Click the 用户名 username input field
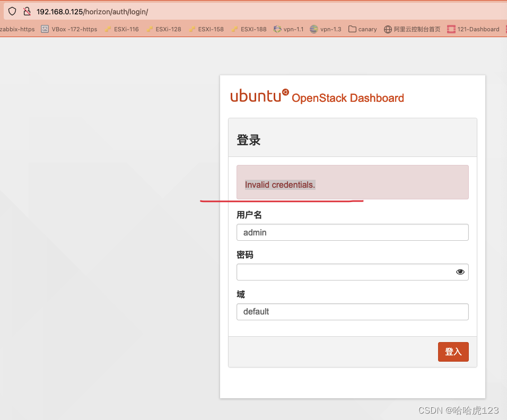The width and height of the screenshot is (507, 420). 352,232
